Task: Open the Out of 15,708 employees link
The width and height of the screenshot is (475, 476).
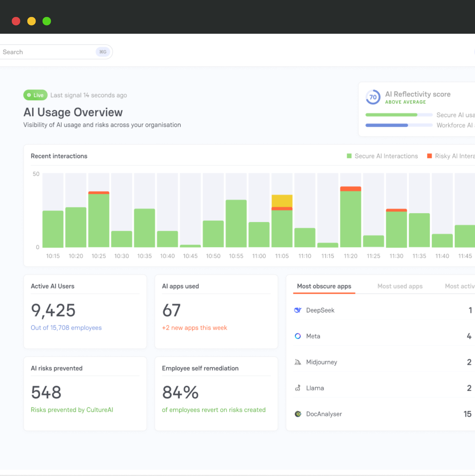Action: [x=66, y=328]
